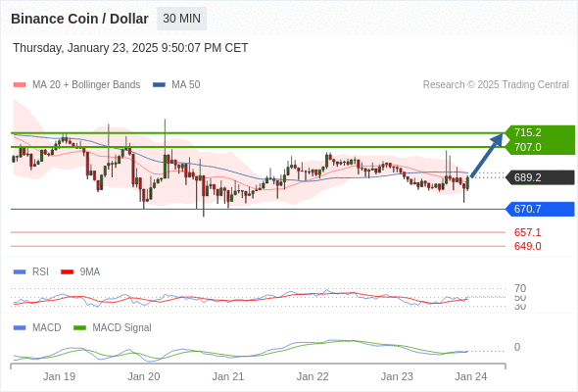Image resolution: width=578 pixels, height=392 pixels.
Task: Click the pink MA 20 legend swatch
Action: click(20, 85)
